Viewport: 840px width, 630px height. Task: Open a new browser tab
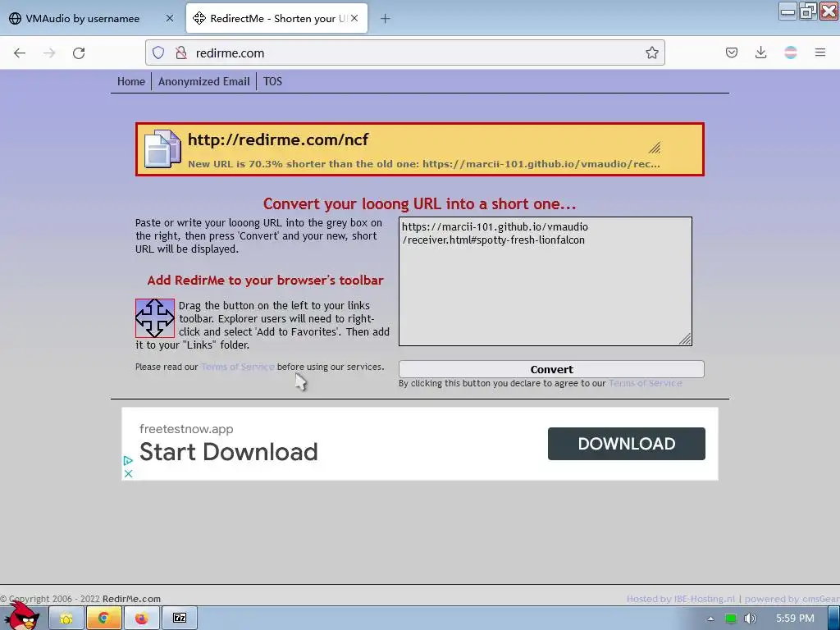(385, 19)
